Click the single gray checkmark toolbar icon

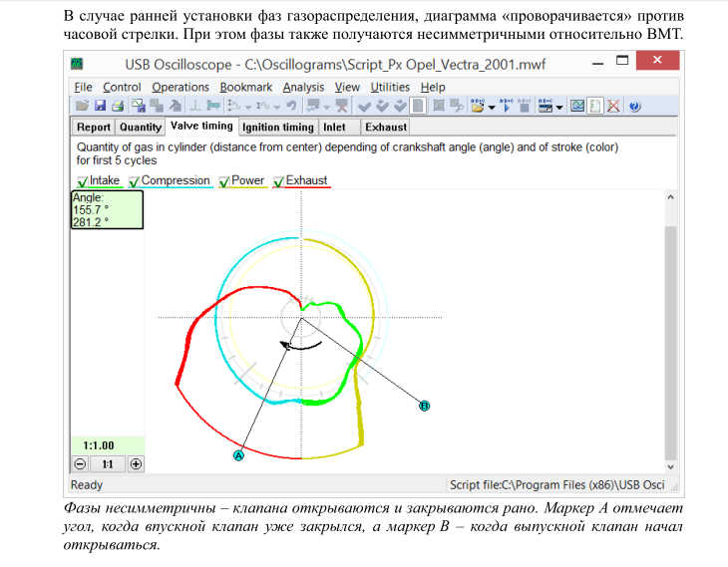click(x=364, y=107)
